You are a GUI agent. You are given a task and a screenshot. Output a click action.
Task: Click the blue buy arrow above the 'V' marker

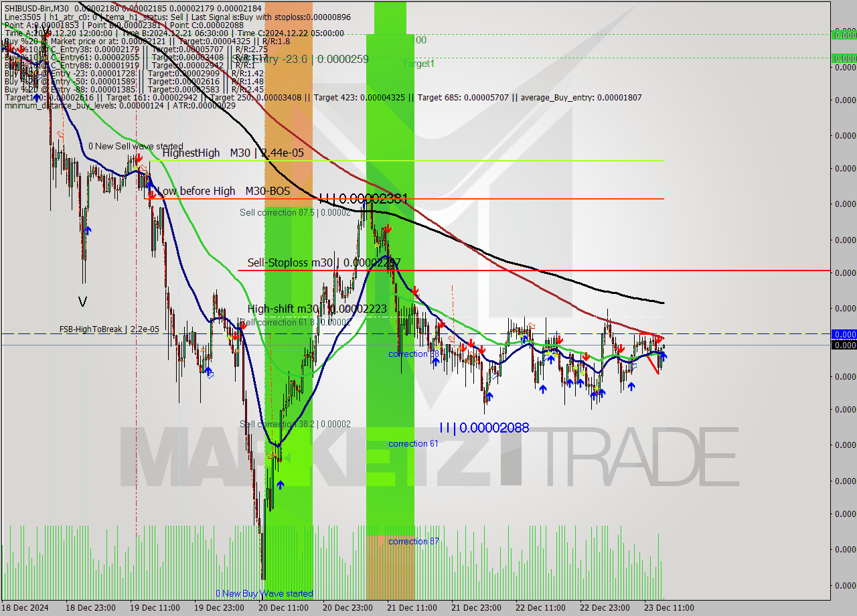tap(88, 230)
